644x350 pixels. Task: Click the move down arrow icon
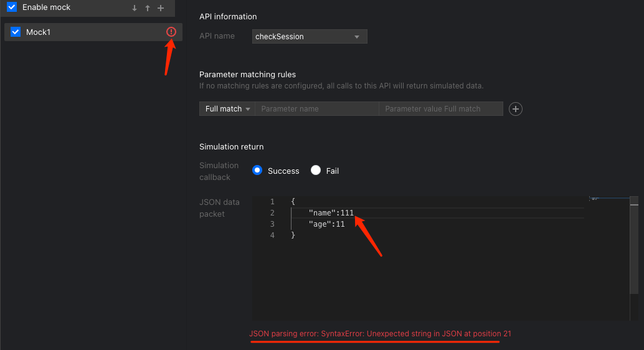pos(135,8)
